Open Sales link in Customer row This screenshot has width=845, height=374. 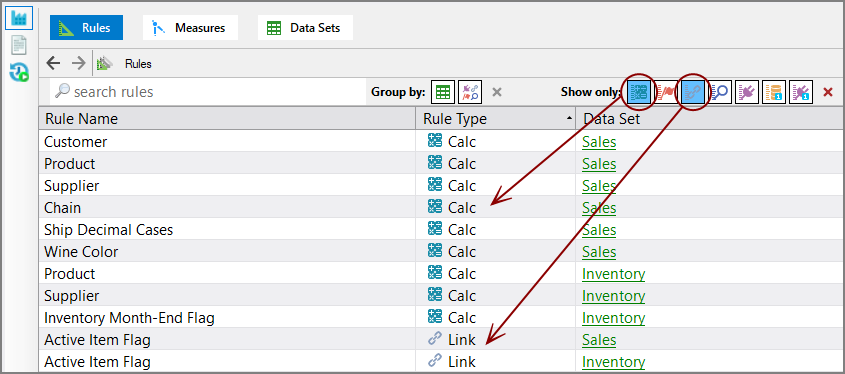coord(599,142)
